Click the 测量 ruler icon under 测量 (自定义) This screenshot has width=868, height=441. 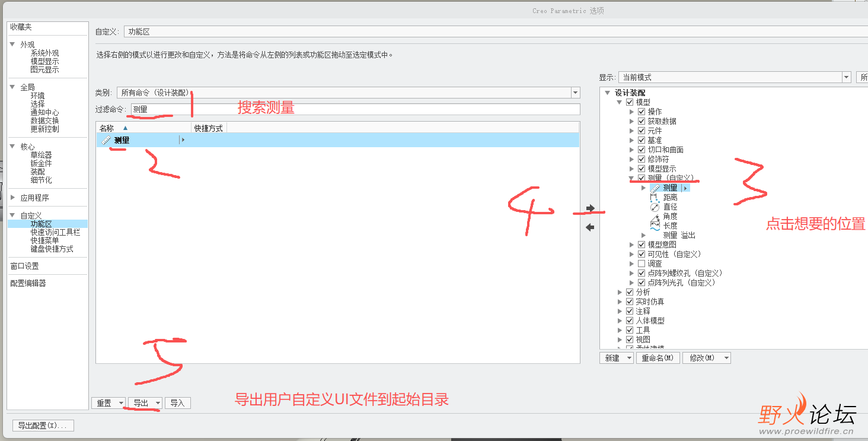(x=655, y=188)
